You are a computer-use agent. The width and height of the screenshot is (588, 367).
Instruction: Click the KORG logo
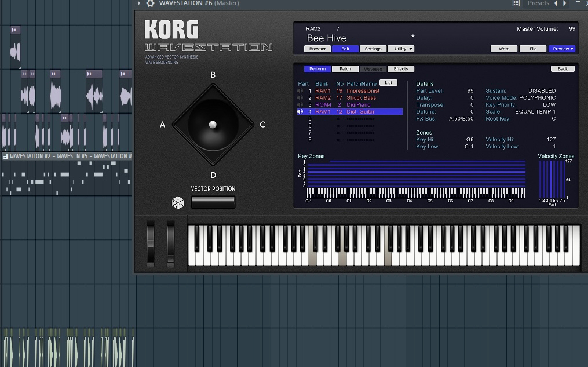click(x=171, y=30)
